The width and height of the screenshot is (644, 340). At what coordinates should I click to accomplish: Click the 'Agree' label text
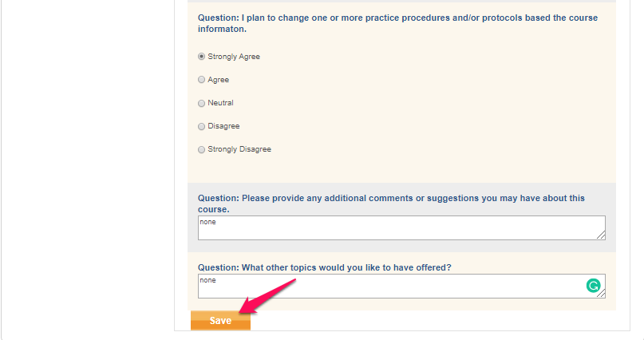218,80
